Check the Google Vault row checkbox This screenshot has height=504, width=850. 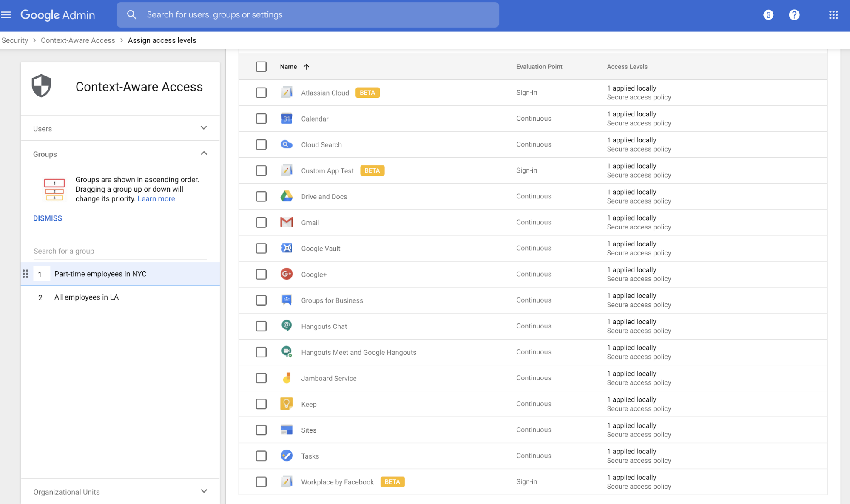(261, 248)
